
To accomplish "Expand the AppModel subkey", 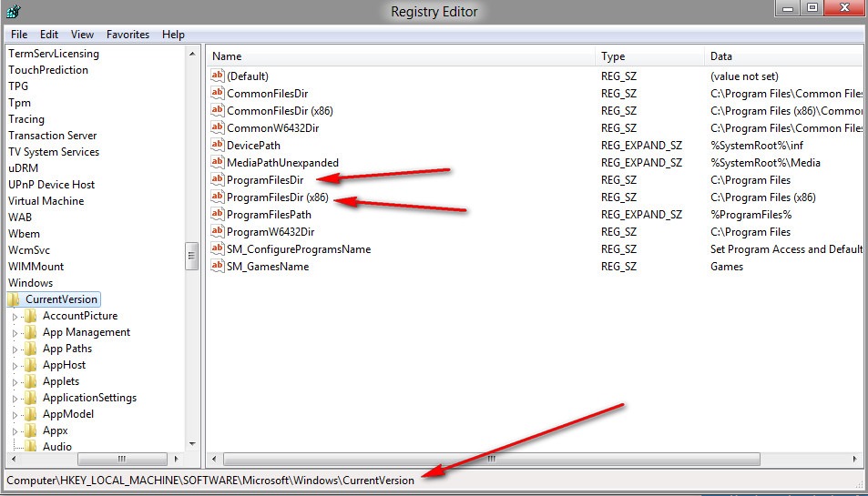I will point(15,415).
